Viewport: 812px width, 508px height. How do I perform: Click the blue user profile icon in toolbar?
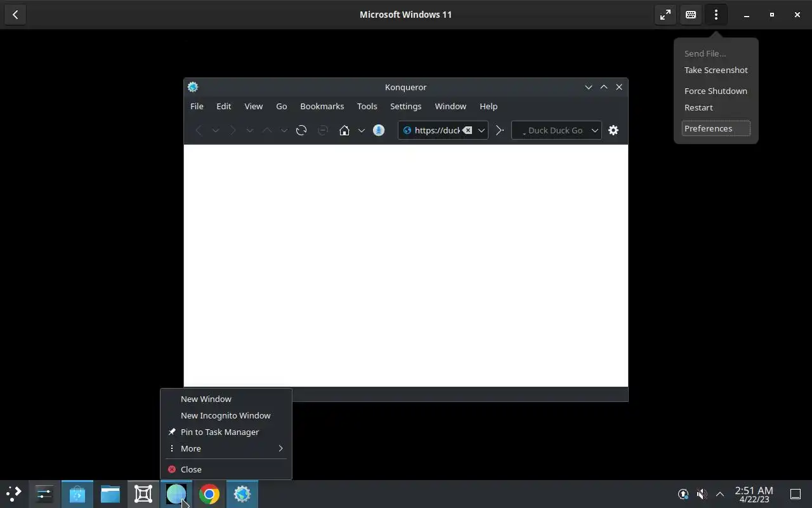379,130
